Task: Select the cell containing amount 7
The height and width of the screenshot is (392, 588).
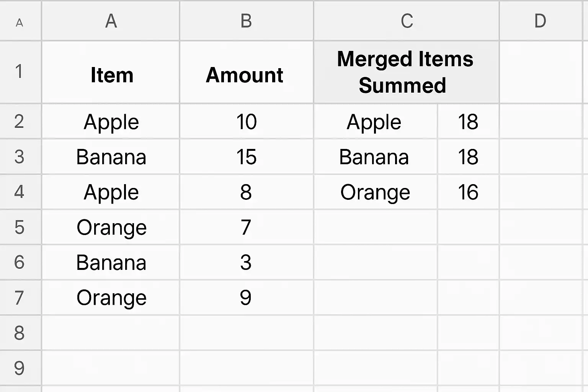Action: (246, 227)
